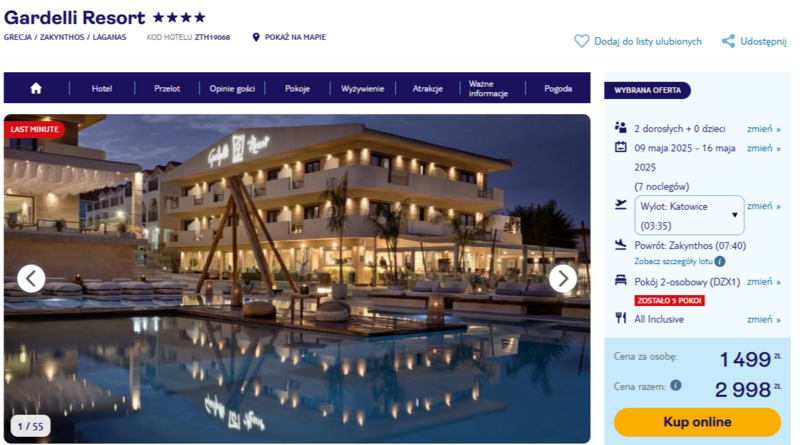Click the share icon next to Udostępnij

(x=729, y=41)
